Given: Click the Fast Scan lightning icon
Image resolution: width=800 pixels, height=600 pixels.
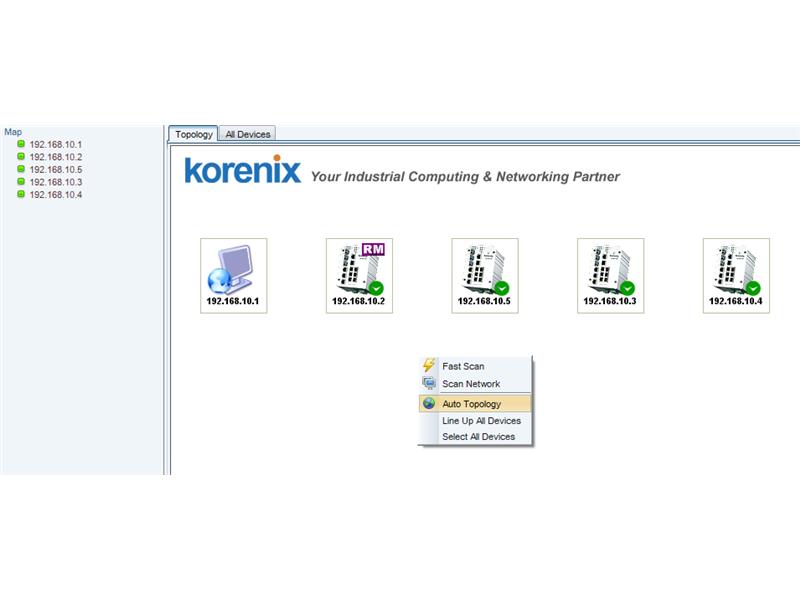Looking at the screenshot, I should coord(429,365).
